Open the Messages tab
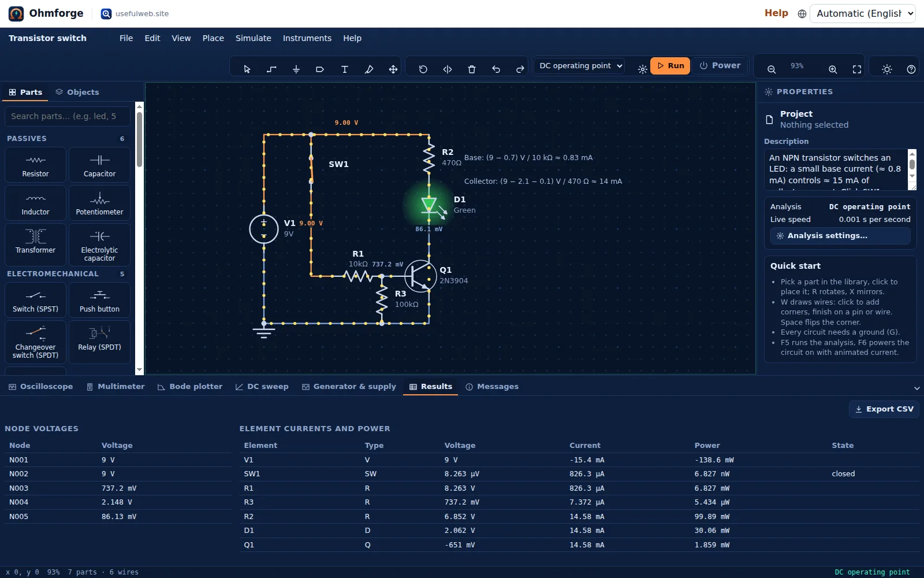Image resolution: width=924 pixels, height=578 pixels. [492, 387]
